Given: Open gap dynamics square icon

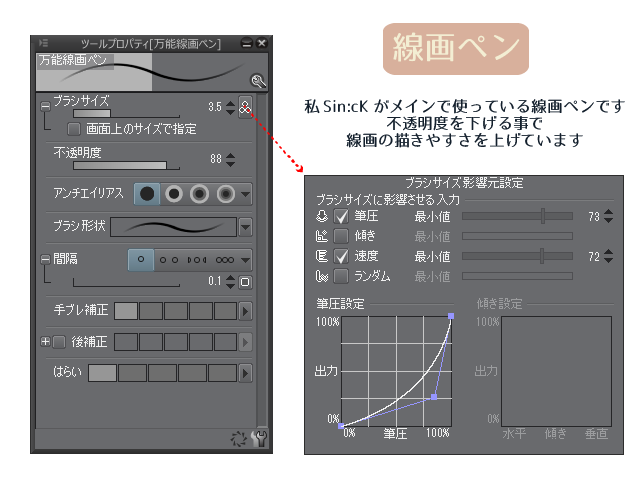Looking at the screenshot, I should tap(245, 282).
